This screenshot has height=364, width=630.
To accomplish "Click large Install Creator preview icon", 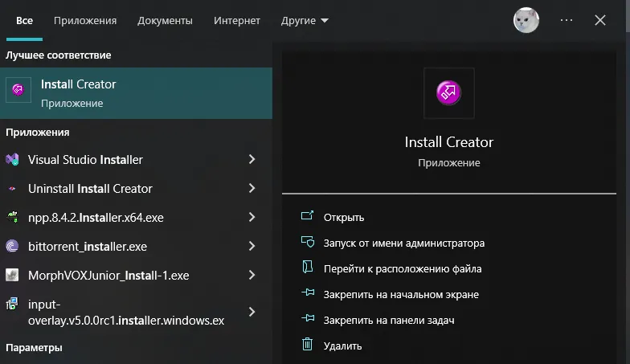I will [x=448, y=93].
